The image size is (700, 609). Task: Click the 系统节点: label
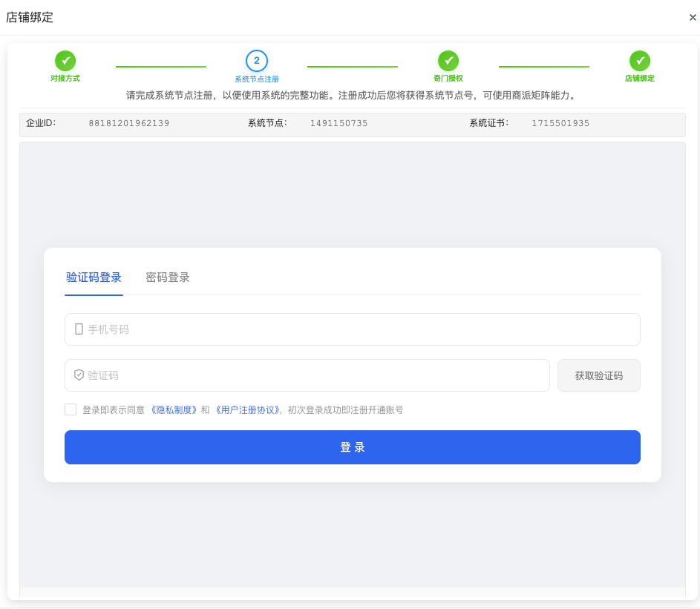267,122
